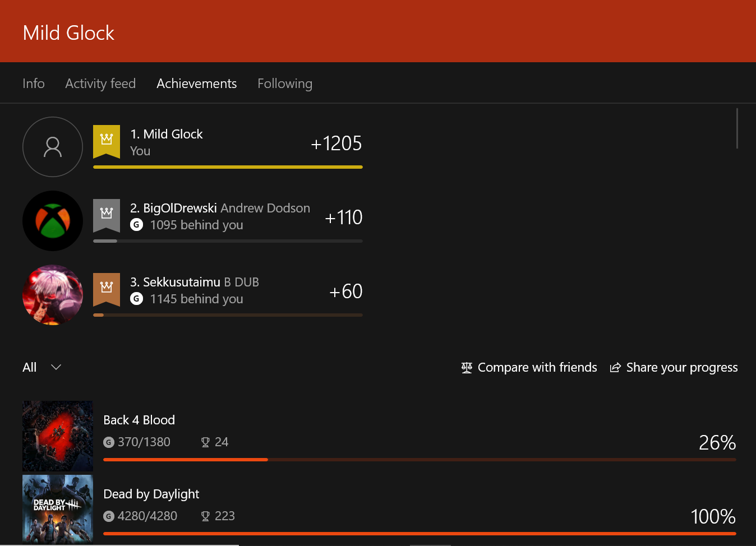This screenshot has width=756, height=546.
Task: Open Dead by Daylight cover thumbnail
Action: point(58,510)
